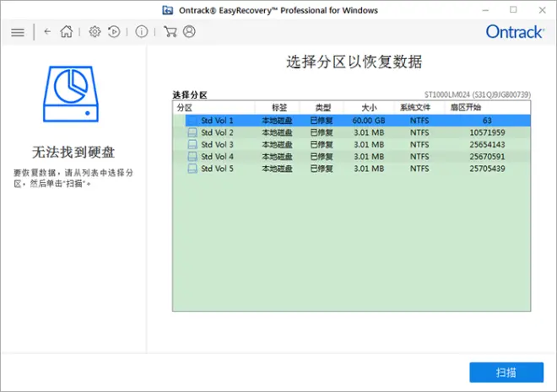Select the Std Vol 1 partition row
The image size is (557, 392).
(x=358, y=121)
